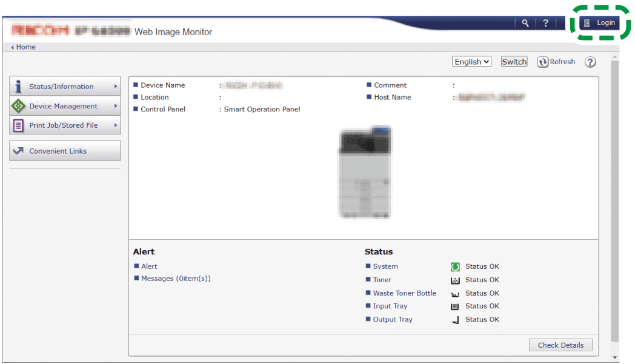Click the Waste Toner Bottle status icon
This screenshot has height=364, width=635.
pos(454,293)
